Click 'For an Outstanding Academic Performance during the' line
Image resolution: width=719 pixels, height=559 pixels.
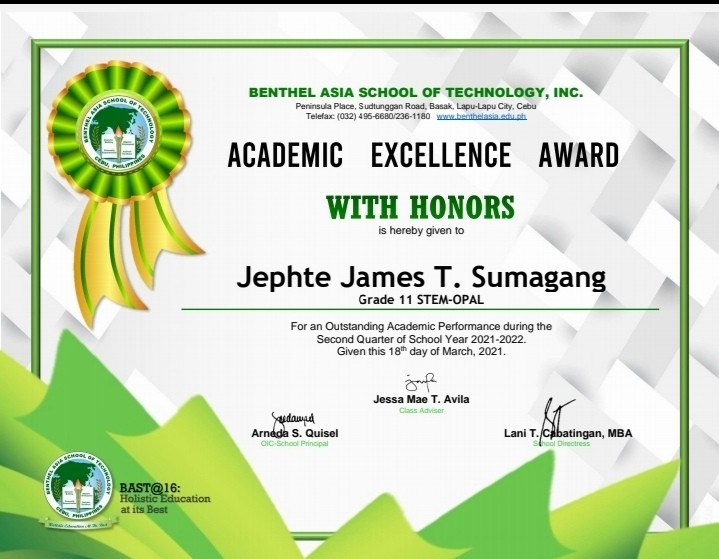421,327
